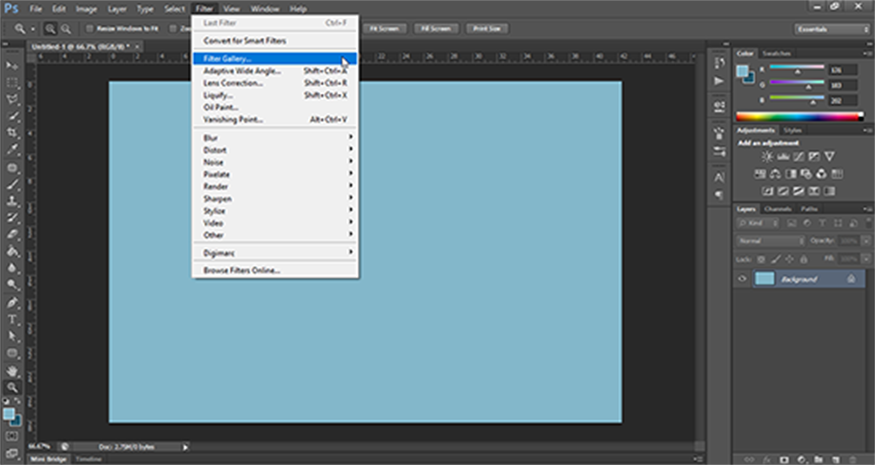Click the Brightness/Contrast adjustment icon
Viewport: 875px width, 465px height.
[x=767, y=157]
